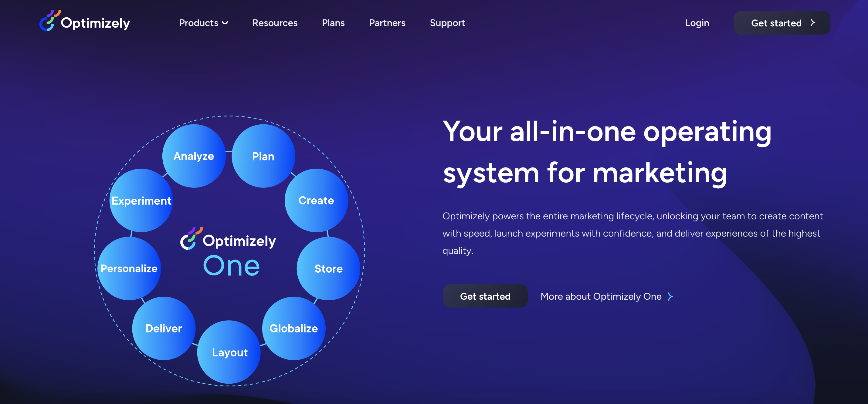Click the Globalize module icon

293,328
